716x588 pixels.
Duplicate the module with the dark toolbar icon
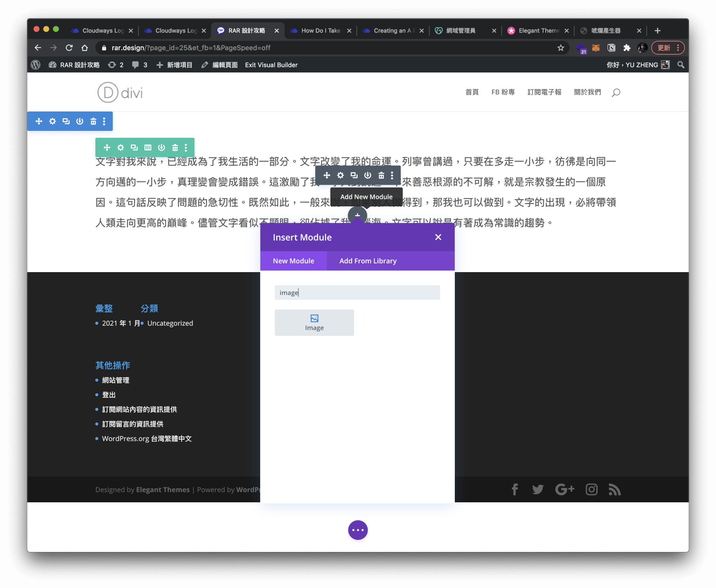coord(354,175)
